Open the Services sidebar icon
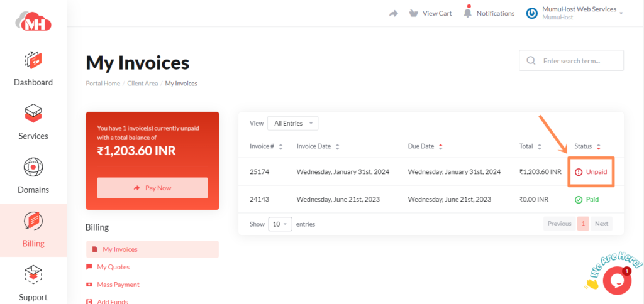The height and width of the screenshot is (304, 644). pyautogui.click(x=33, y=114)
